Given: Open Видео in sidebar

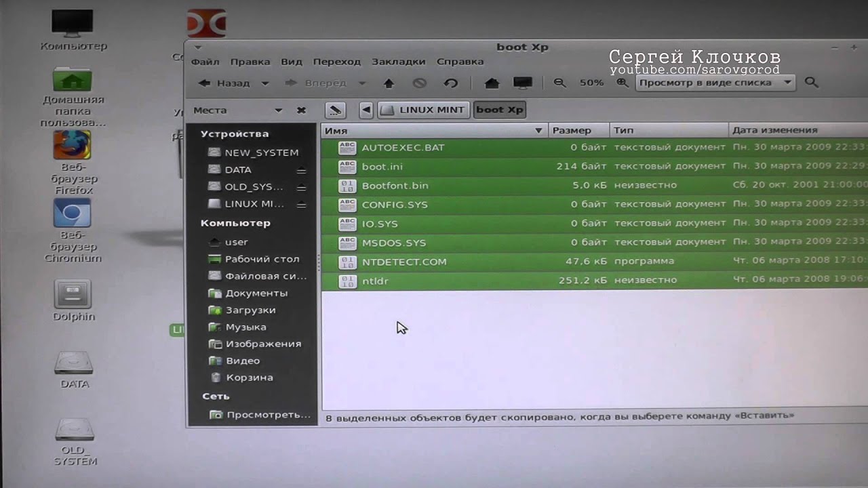Looking at the screenshot, I should [235, 361].
